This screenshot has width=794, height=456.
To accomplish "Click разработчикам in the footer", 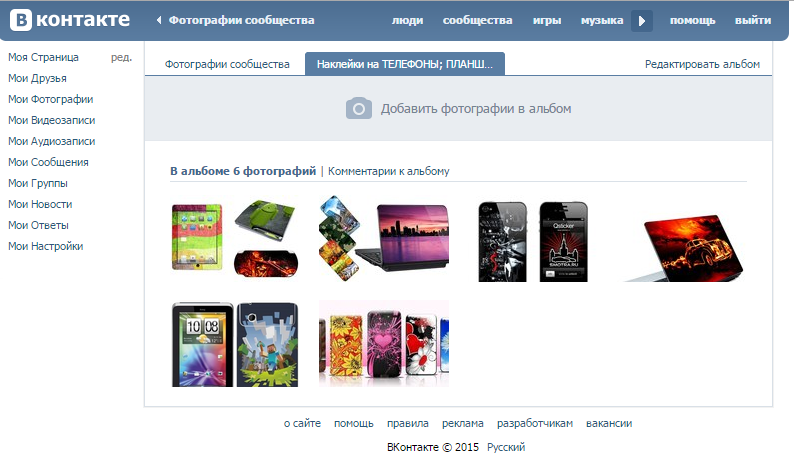I will 535,424.
